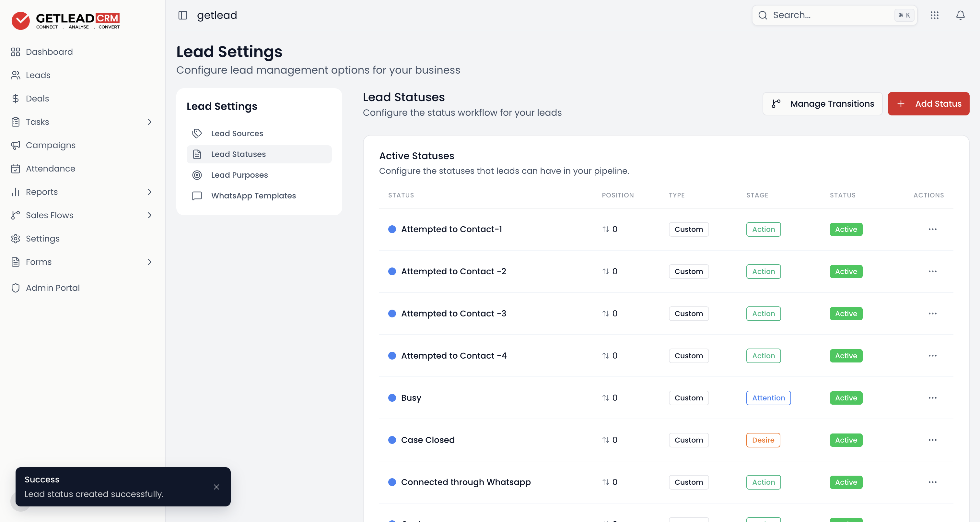This screenshot has height=522, width=980.
Task: Open actions for Attempted to Contact -3
Action: (x=932, y=314)
